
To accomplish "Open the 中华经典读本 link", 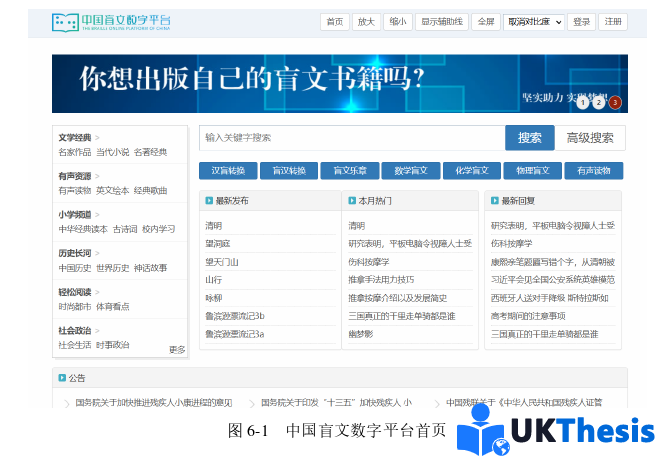I will (x=83, y=229).
